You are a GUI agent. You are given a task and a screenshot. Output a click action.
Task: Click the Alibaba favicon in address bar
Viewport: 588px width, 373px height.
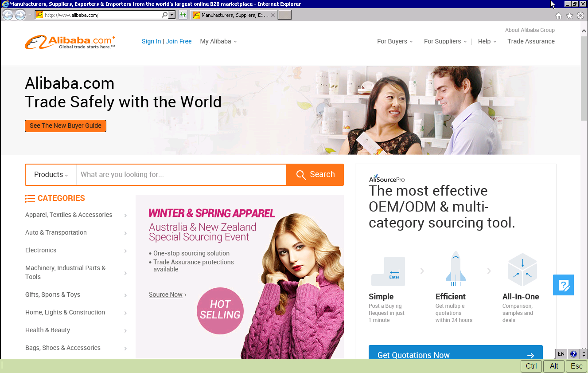point(39,15)
